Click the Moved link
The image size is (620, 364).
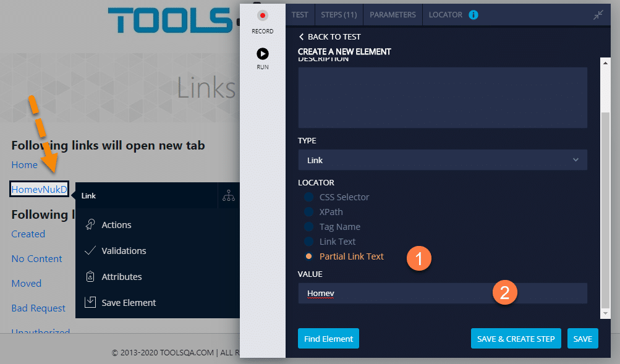click(27, 284)
